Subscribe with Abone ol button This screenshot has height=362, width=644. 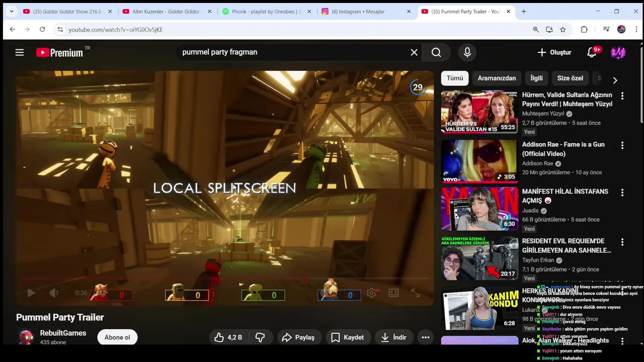117,337
